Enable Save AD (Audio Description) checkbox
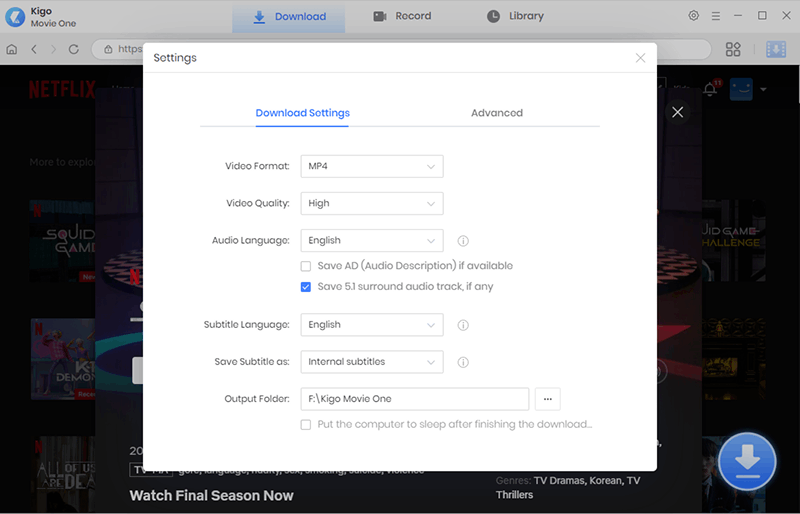This screenshot has height=514, width=800. coord(306,266)
